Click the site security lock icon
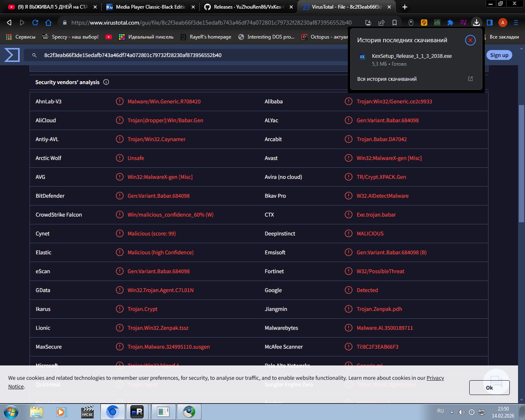 click(64, 23)
